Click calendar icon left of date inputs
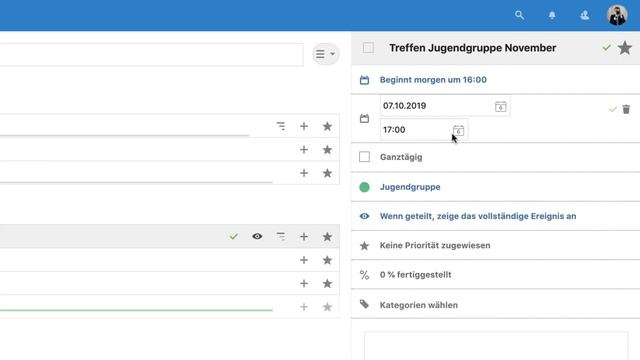640x360 pixels. click(364, 119)
